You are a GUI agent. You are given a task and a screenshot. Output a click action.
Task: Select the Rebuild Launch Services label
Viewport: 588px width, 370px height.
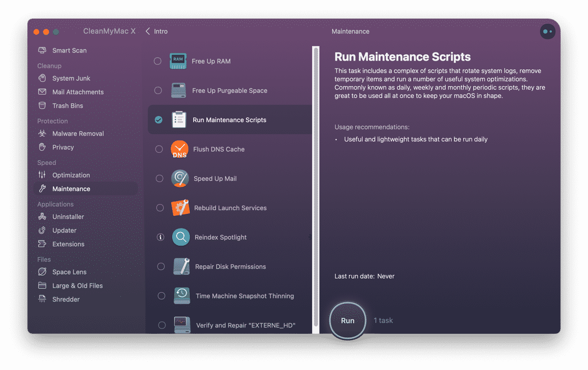(x=230, y=208)
